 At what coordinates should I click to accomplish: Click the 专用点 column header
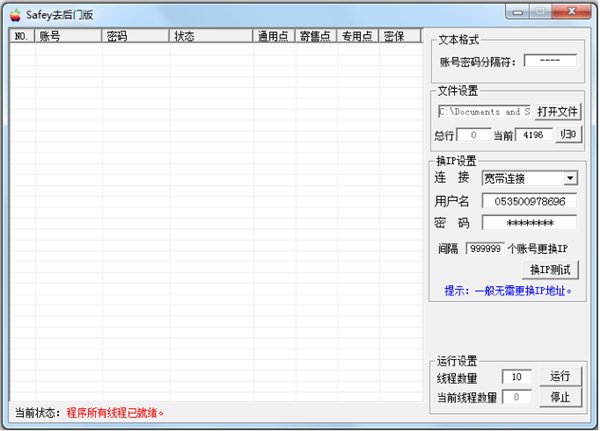(x=358, y=36)
